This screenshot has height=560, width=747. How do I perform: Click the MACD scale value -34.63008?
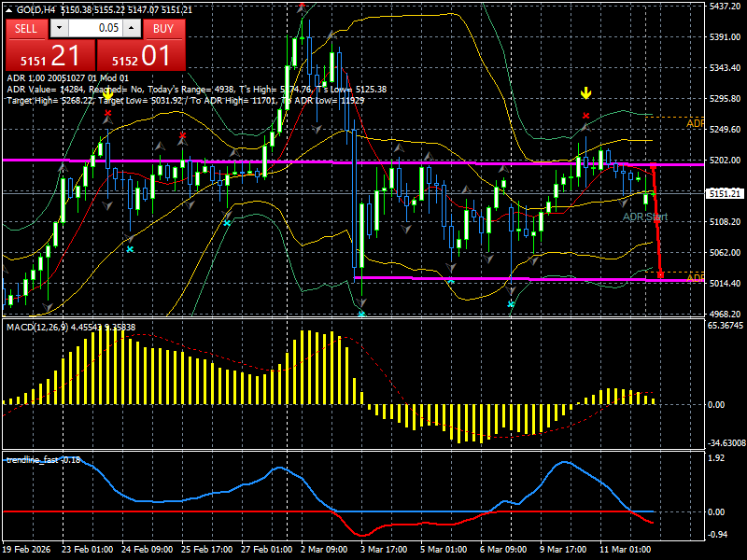(x=726, y=442)
